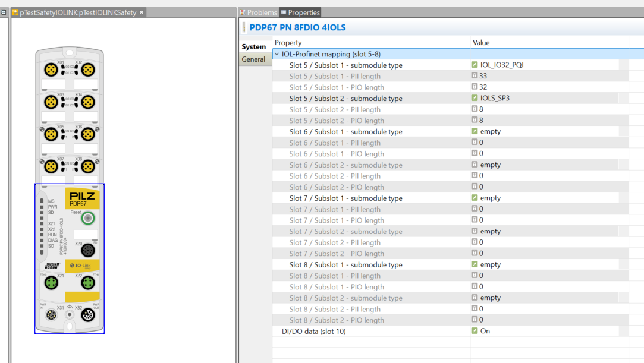This screenshot has width=644, height=363.
Task: Click the X04 connector on the module
Action: tap(87, 102)
